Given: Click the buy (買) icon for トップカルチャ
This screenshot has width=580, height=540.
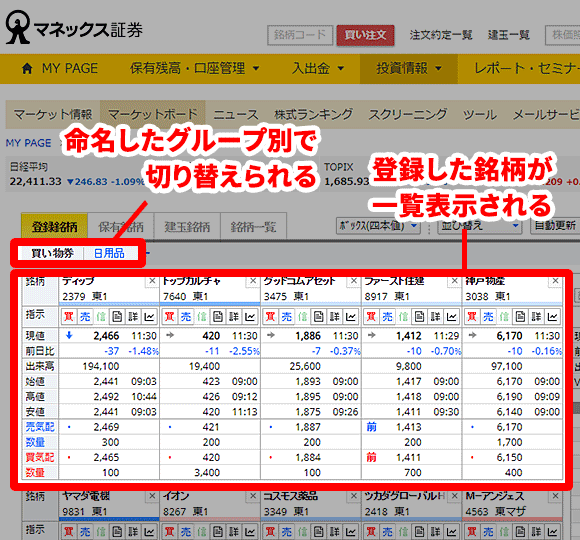Looking at the screenshot, I should 169,317.
